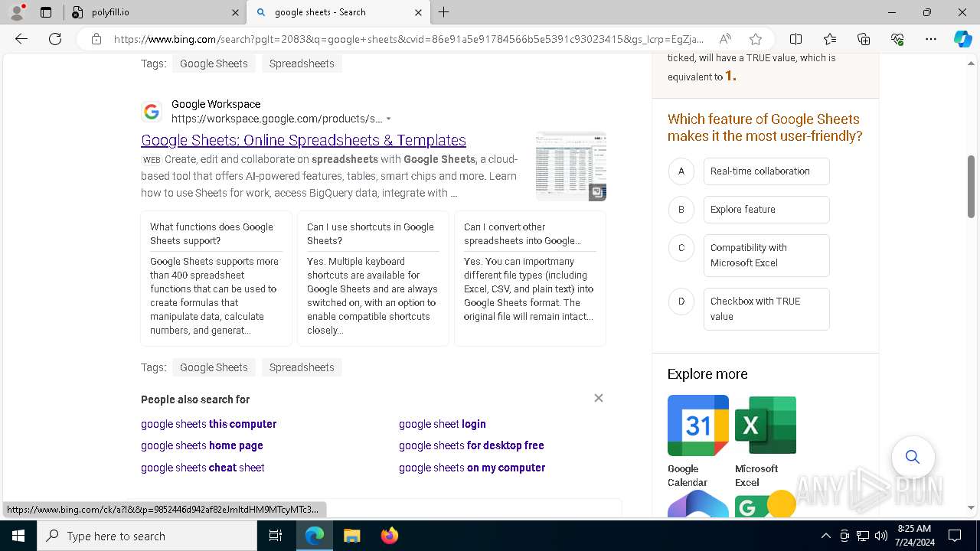Open the Microsoft Edge taskbar icon

(x=315, y=536)
